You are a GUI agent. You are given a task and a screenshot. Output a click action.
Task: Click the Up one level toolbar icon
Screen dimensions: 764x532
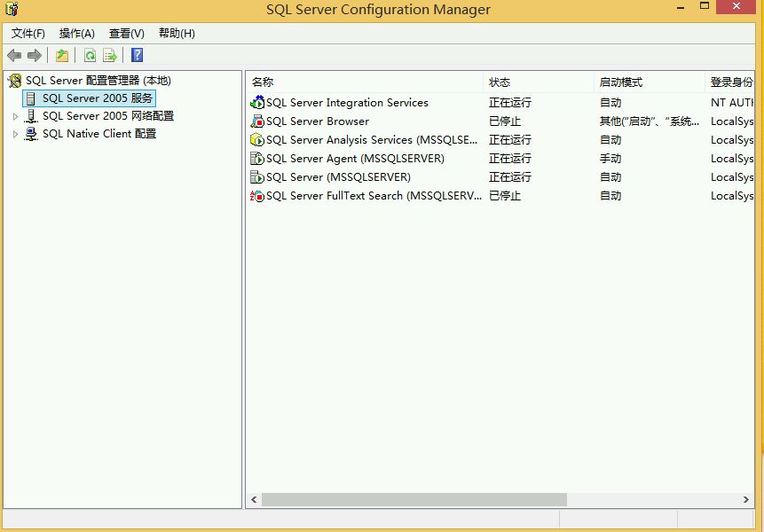pos(62,56)
